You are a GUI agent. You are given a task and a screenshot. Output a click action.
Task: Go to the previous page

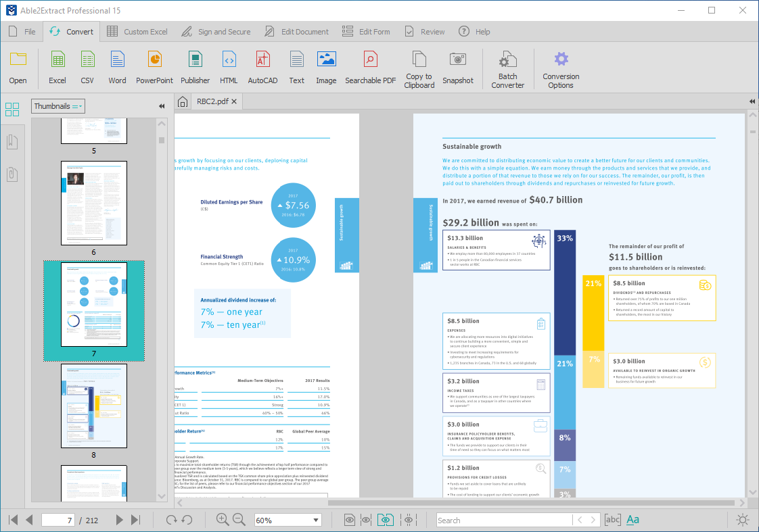(x=29, y=520)
